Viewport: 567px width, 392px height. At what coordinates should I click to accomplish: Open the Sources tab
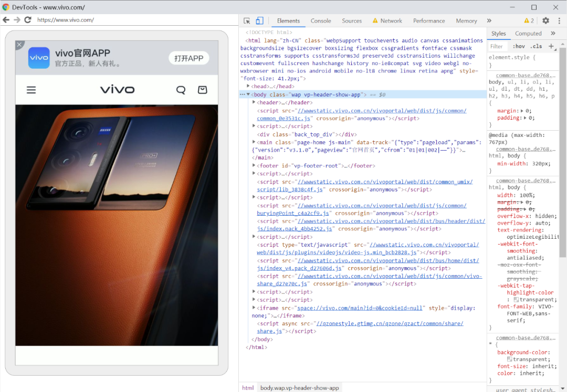(352, 20)
